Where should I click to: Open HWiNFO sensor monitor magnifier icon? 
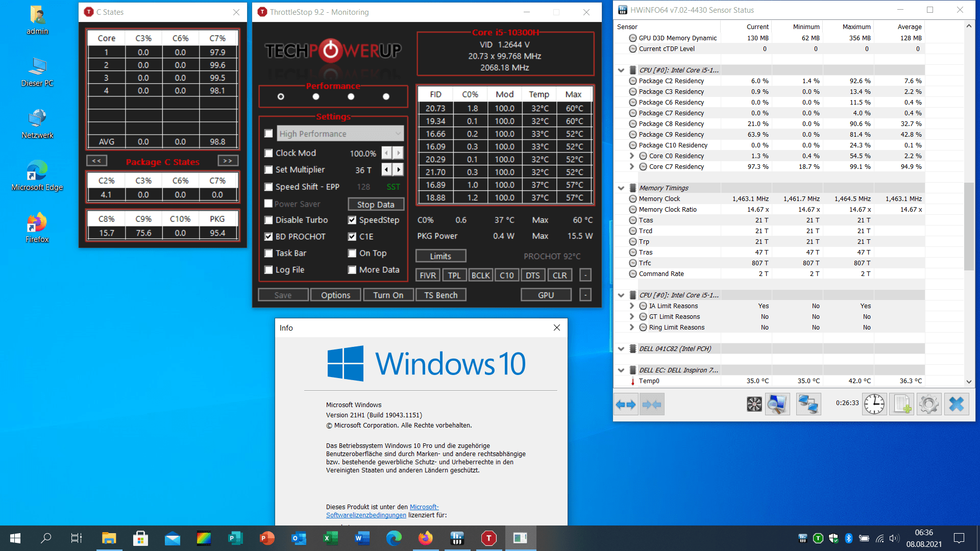[x=777, y=405]
